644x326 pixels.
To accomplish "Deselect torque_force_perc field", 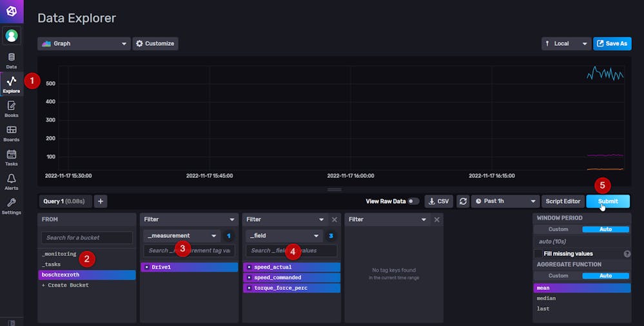I will pos(291,288).
